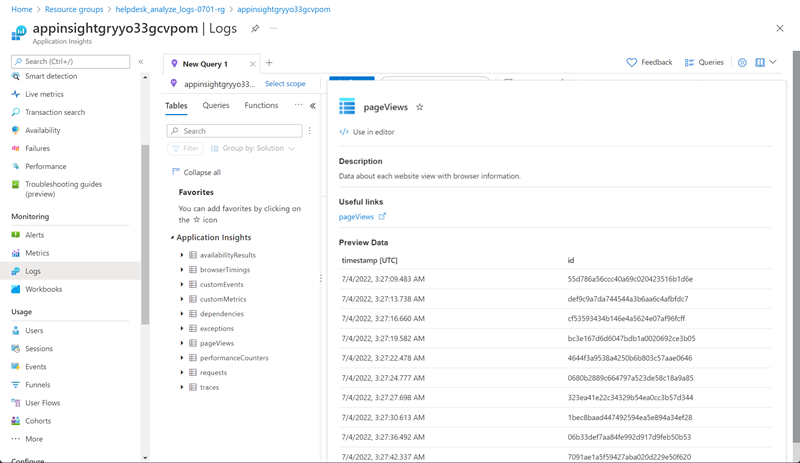The height and width of the screenshot is (463, 800).
Task: Open Live metrics in sidebar
Action: [44, 94]
